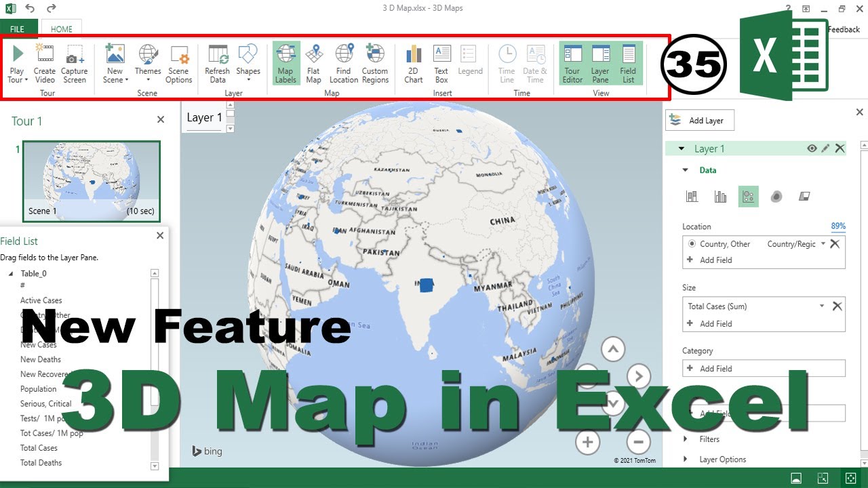Toggle the Field List
This screenshot has height=488, width=868.
(x=629, y=63)
